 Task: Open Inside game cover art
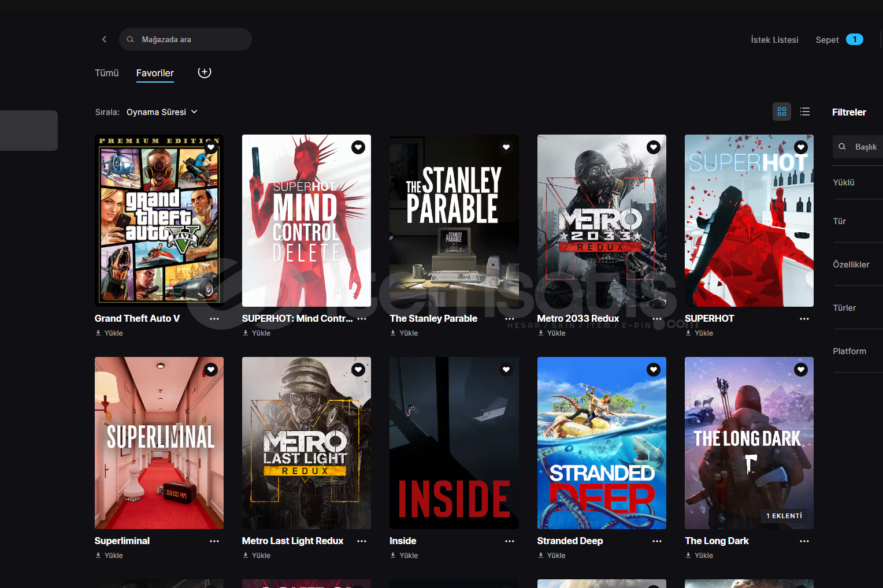click(x=454, y=443)
